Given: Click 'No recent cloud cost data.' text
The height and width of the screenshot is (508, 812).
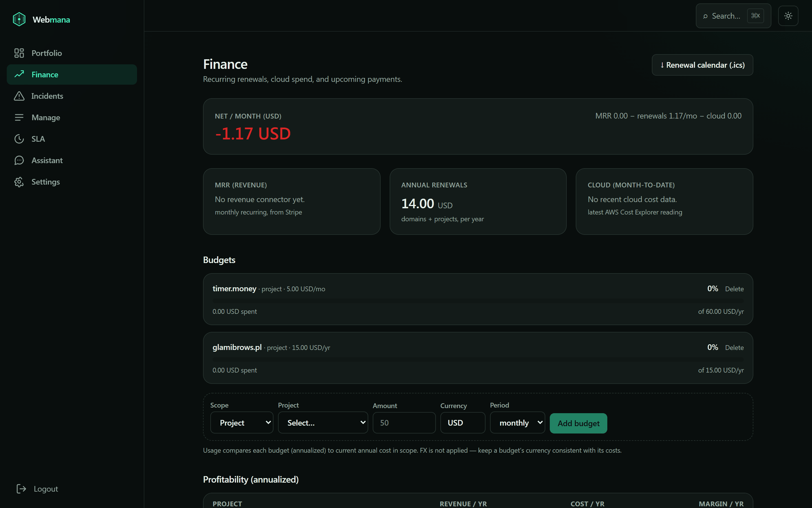Looking at the screenshot, I should pyautogui.click(x=632, y=199).
